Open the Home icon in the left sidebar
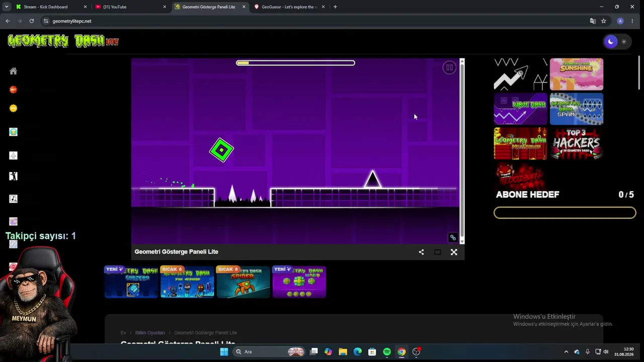 coord(14,71)
